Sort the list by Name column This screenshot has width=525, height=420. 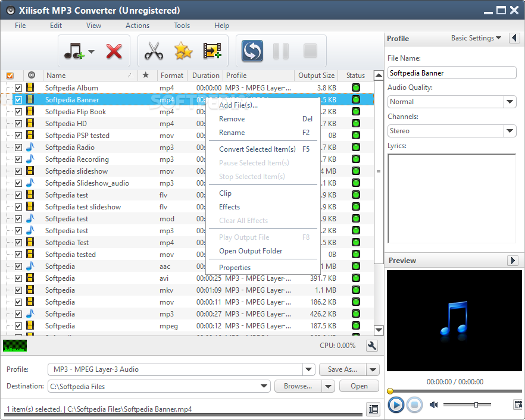(90, 76)
